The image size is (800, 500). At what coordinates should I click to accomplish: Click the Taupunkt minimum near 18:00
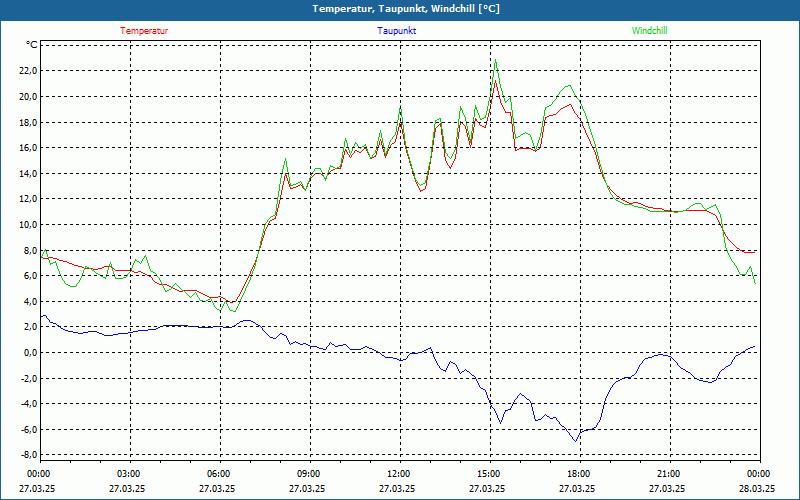pos(576,441)
